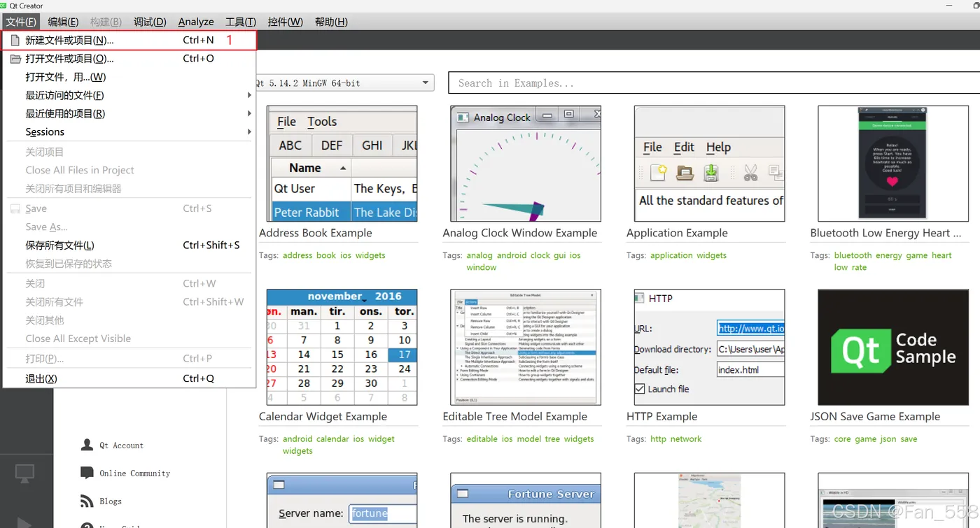980x528 pixels.
Task: Click the 'address' tag under Address Book
Action: 297,255
